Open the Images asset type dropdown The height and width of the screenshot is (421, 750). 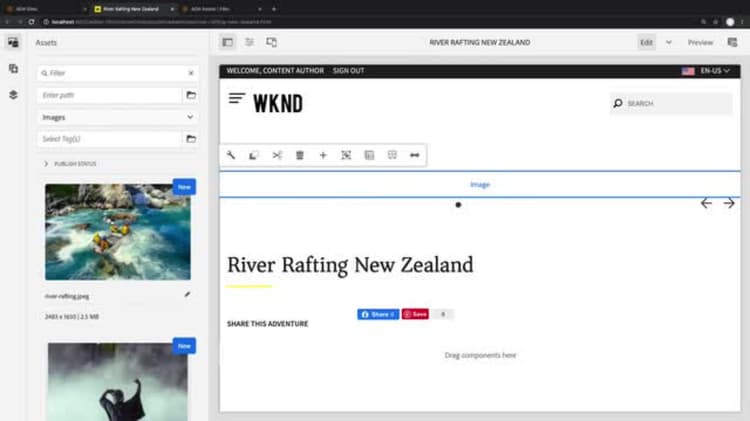coord(117,117)
